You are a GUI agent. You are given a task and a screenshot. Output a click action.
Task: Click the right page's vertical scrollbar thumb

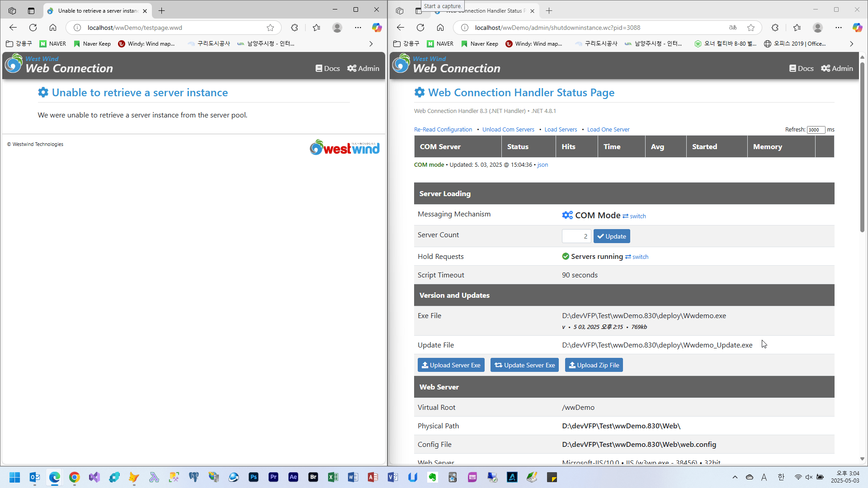(x=862, y=147)
